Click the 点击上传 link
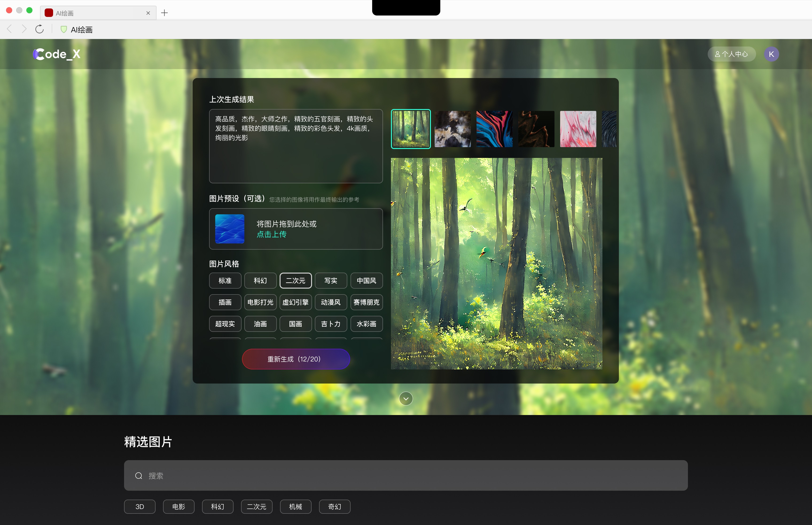The height and width of the screenshot is (525, 812). [x=271, y=234]
